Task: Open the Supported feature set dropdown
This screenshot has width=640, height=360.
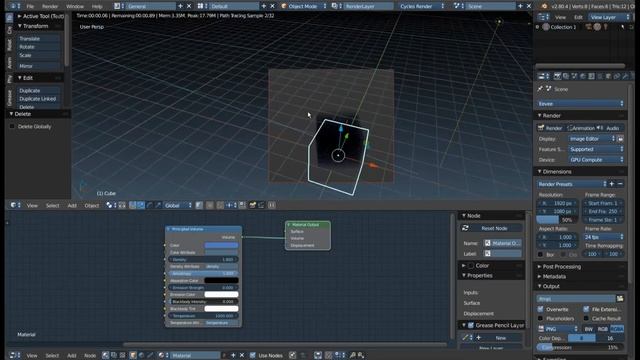Action: [597, 149]
